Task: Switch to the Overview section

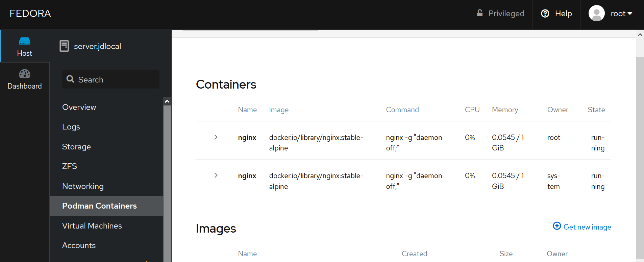Action: (x=79, y=107)
